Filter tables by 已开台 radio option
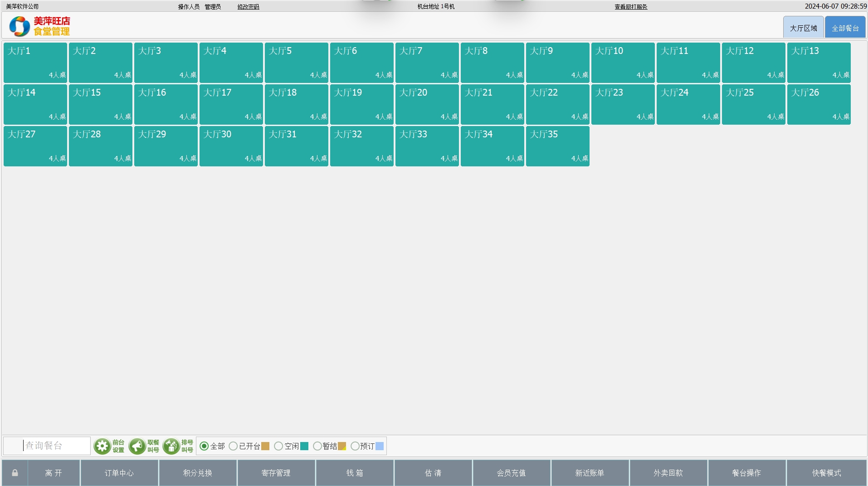 [x=233, y=446]
